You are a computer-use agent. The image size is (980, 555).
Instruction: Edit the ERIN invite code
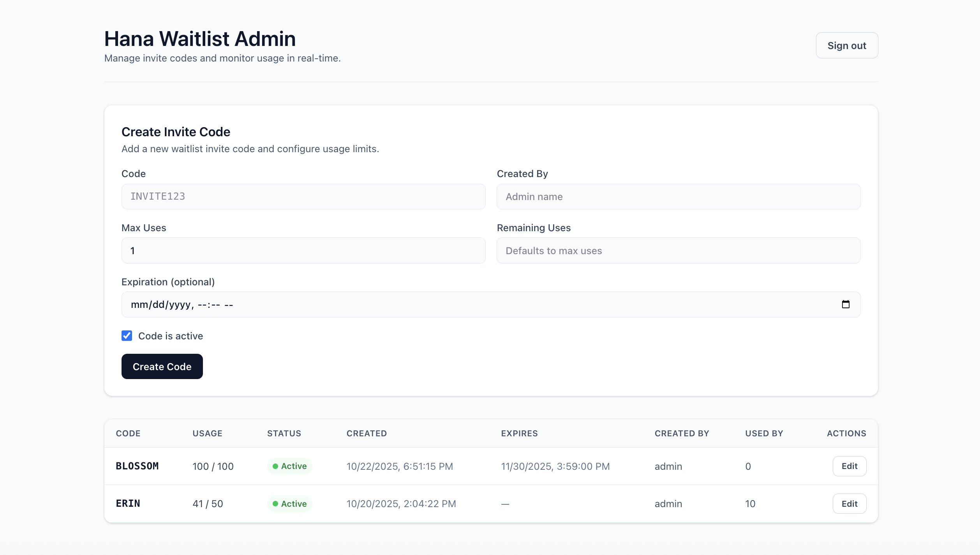850,503
